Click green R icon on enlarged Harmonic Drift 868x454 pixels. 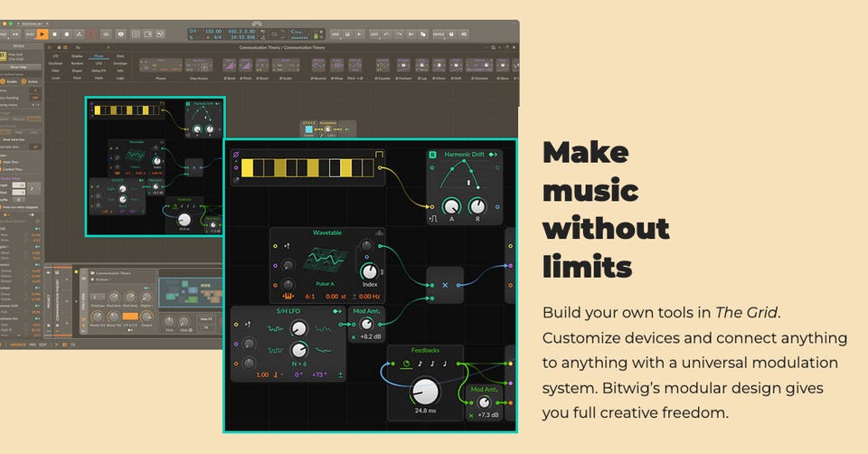click(433, 155)
